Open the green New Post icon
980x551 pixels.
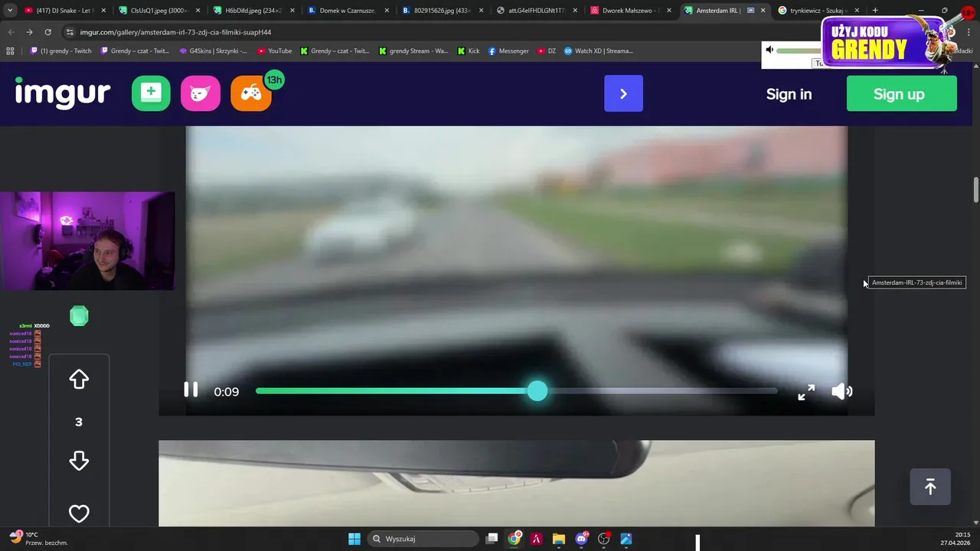[x=151, y=93]
